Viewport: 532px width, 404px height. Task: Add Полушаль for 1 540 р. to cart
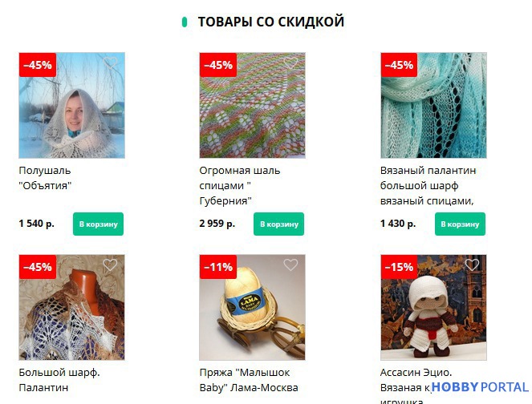pyautogui.click(x=99, y=224)
